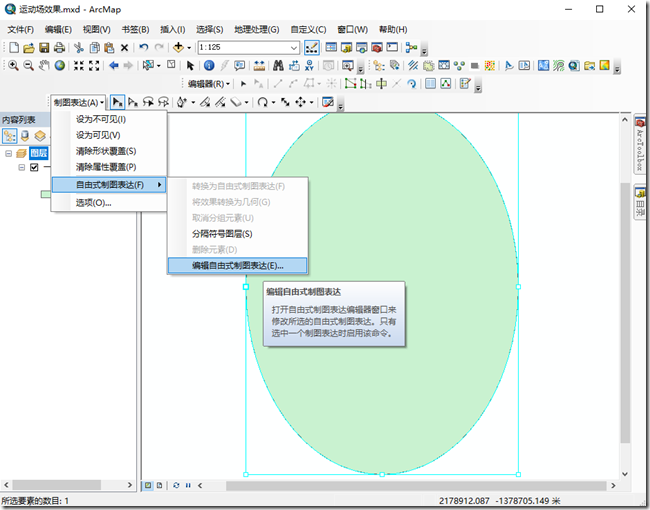Collapse the 图层 data frame node
Image resolution: width=650 pixels, height=510 pixels.
(x=8, y=153)
